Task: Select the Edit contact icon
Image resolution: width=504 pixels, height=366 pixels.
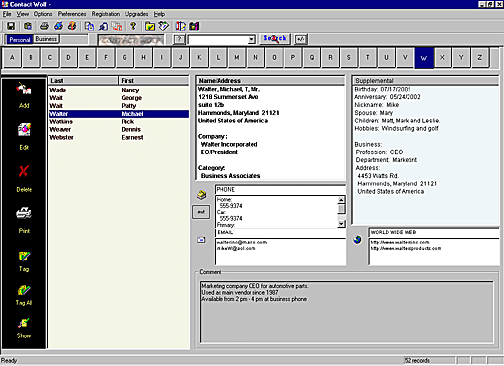Action: [24, 130]
